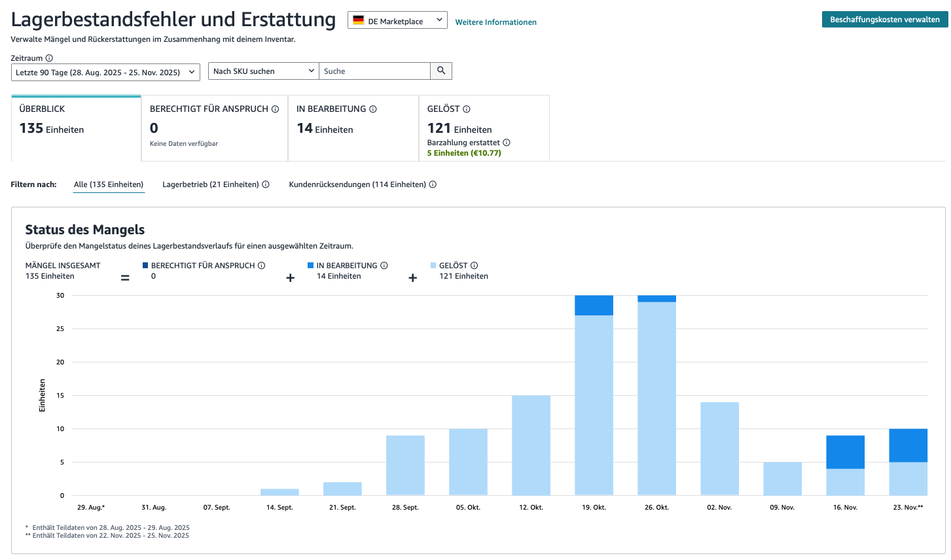Viewport: 951px width, 560px height.
Task: Click info icon next to Zeitraum label
Action: 49,58
